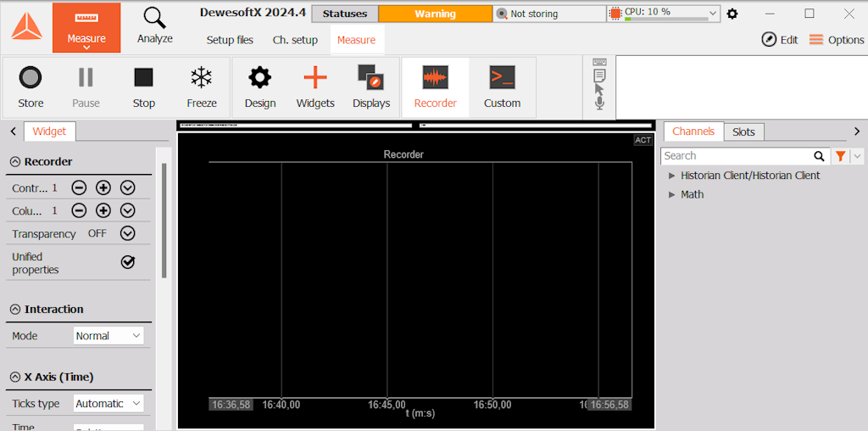This screenshot has height=431, width=868.
Task: Switch to Analyze mode
Action: coord(155,26)
